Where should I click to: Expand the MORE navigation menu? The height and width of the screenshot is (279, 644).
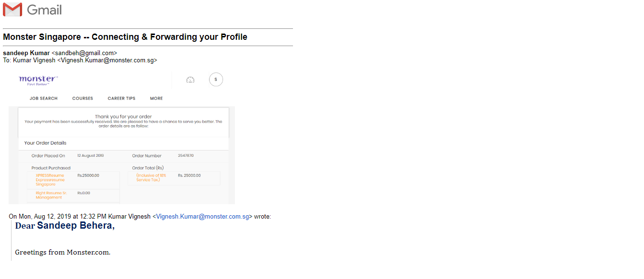coord(156,98)
